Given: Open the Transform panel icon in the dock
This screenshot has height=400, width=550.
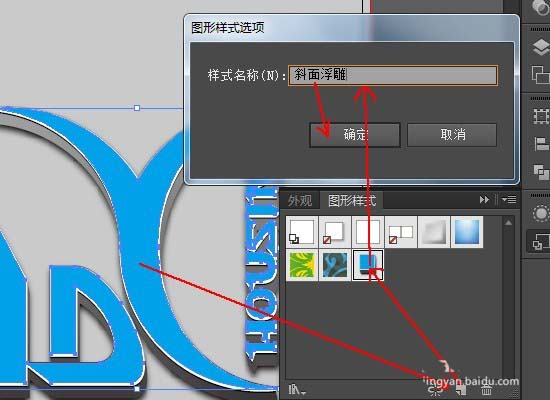Looking at the screenshot, I should click(x=541, y=116).
